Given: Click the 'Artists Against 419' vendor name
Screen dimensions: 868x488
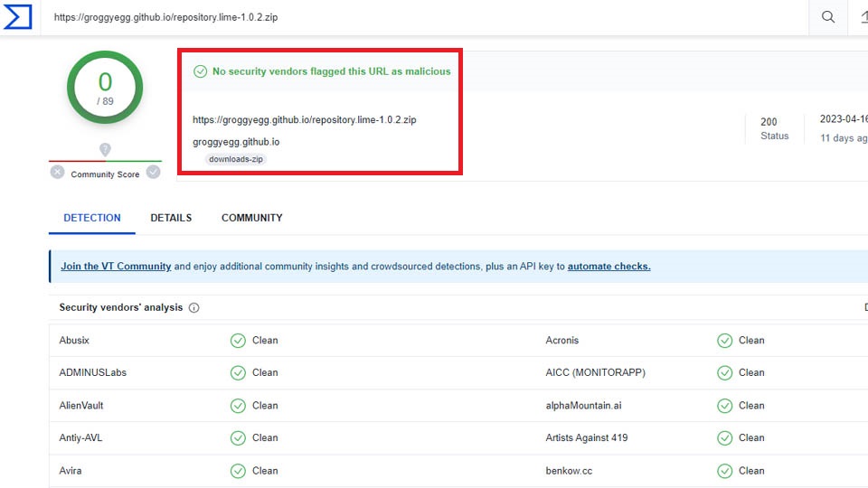Looking at the screenshot, I should [x=587, y=437].
